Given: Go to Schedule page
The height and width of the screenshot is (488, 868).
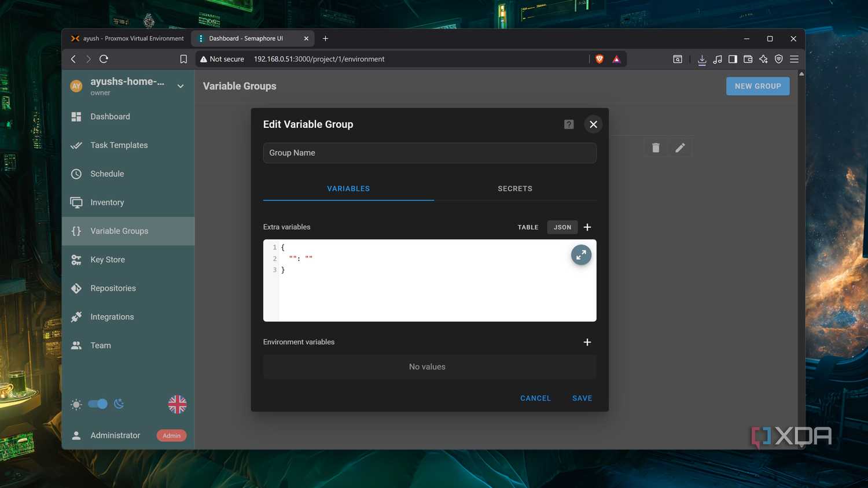Looking at the screenshot, I should 128,174.
